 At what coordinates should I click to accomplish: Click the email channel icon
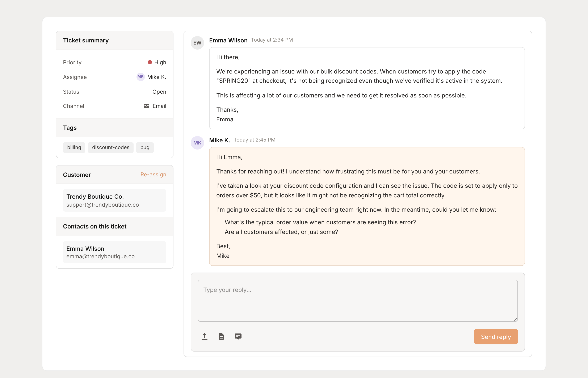146,106
